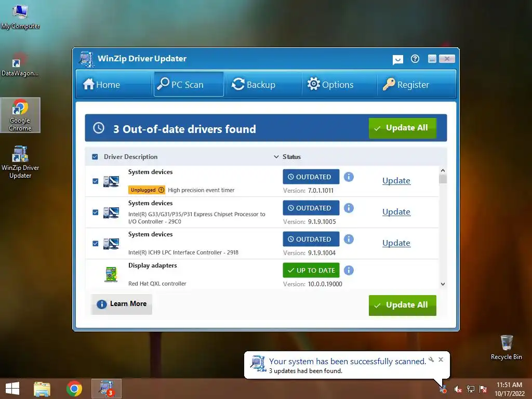Show info for ICH9 LPC Interface Controller driver
Image resolution: width=532 pixels, height=399 pixels.
tap(349, 239)
